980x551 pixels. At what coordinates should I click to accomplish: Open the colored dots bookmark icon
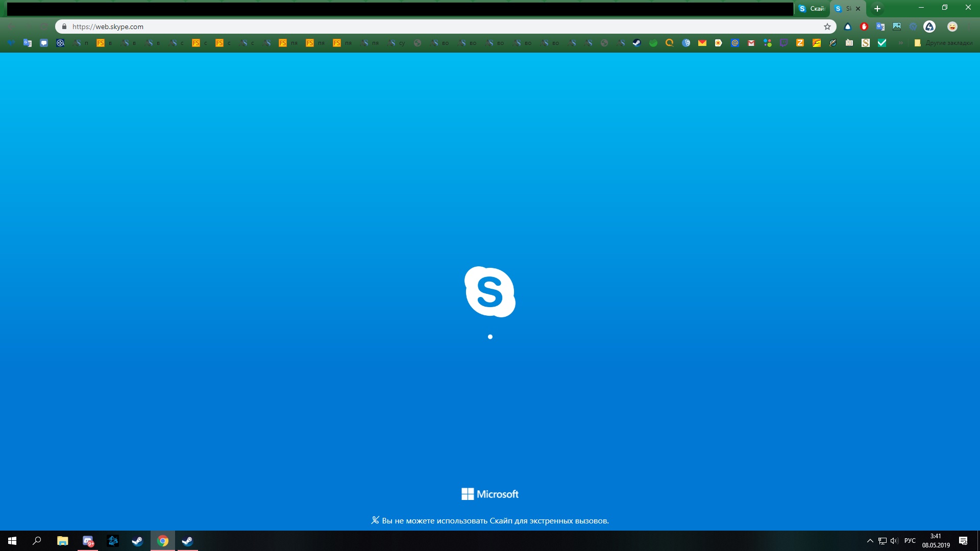pyautogui.click(x=768, y=43)
